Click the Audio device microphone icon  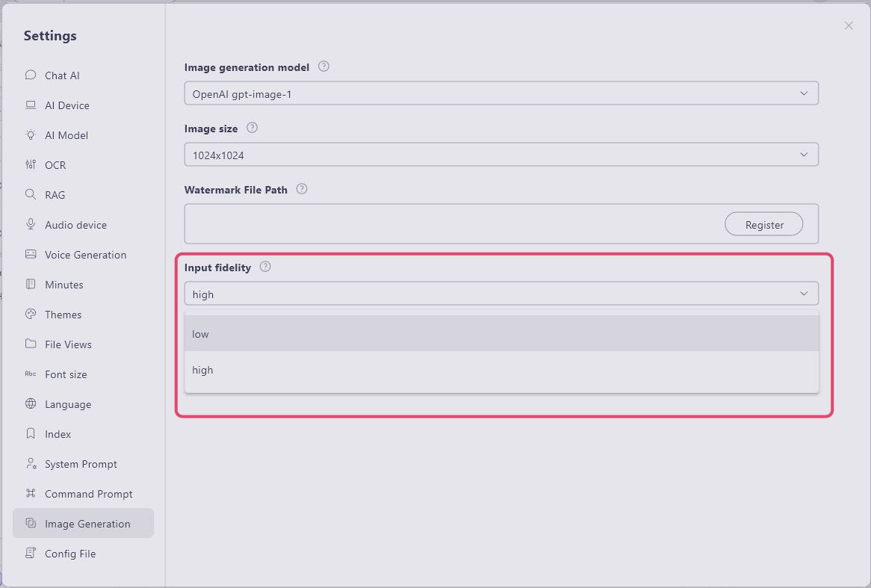(31, 224)
